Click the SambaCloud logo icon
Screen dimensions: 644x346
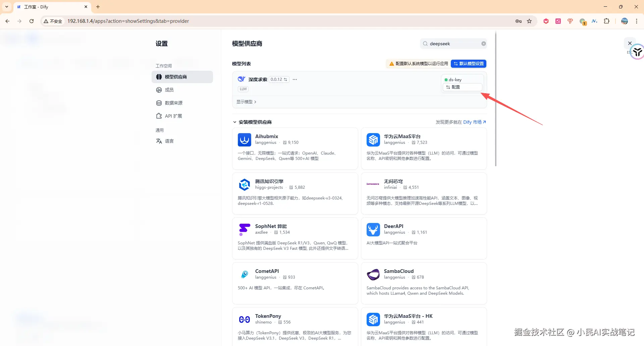point(373,275)
